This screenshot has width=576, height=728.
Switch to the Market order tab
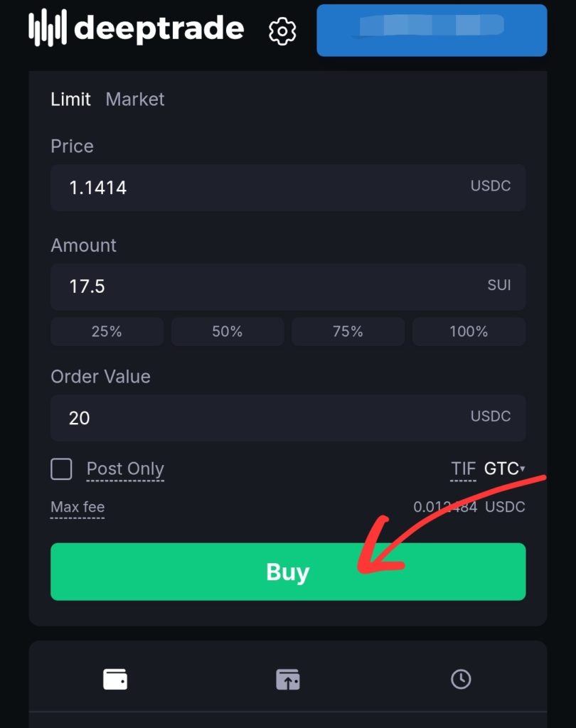coord(135,100)
